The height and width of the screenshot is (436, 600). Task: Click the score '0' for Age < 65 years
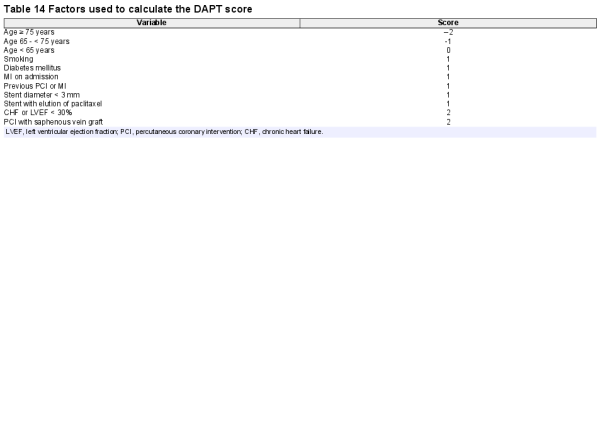(x=448, y=50)
